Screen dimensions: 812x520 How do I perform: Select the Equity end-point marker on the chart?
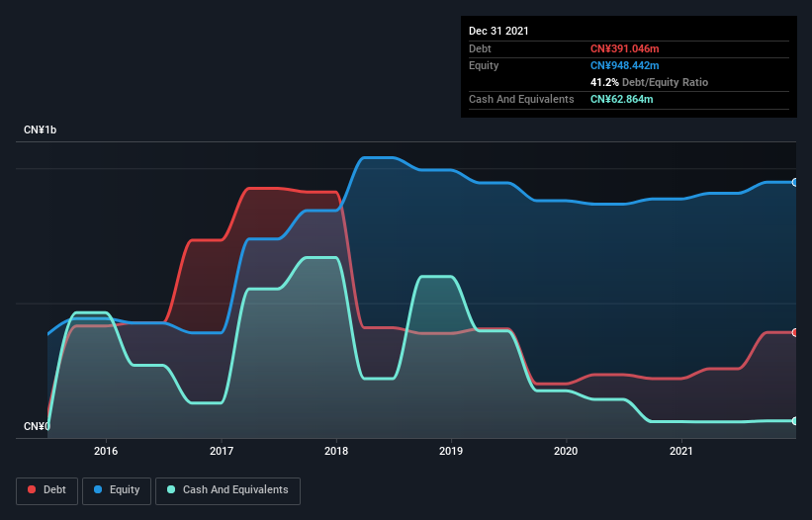[795, 183]
